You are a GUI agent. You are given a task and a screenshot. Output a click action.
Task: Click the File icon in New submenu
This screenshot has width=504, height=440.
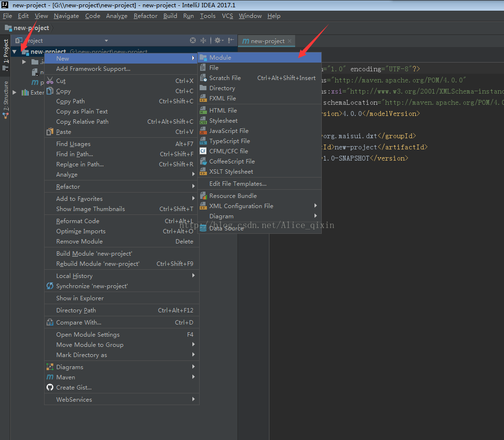(203, 67)
